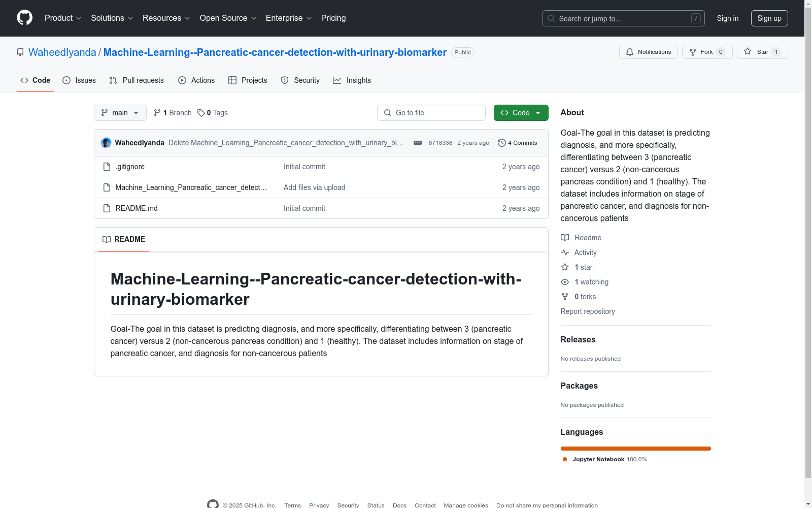Open the Enterprise dropdown menu
Viewport: 812px width, 508px height.
[x=289, y=18]
